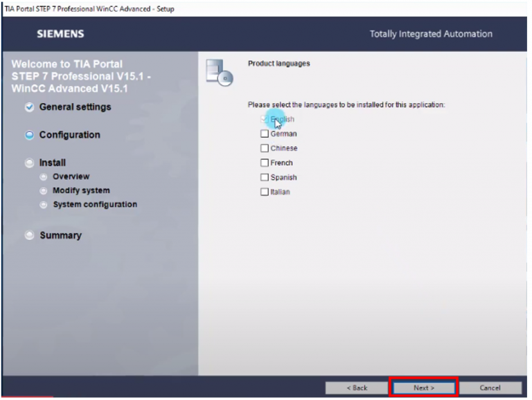Click the Modify system bullet icon
The image size is (532, 400).
tap(44, 191)
